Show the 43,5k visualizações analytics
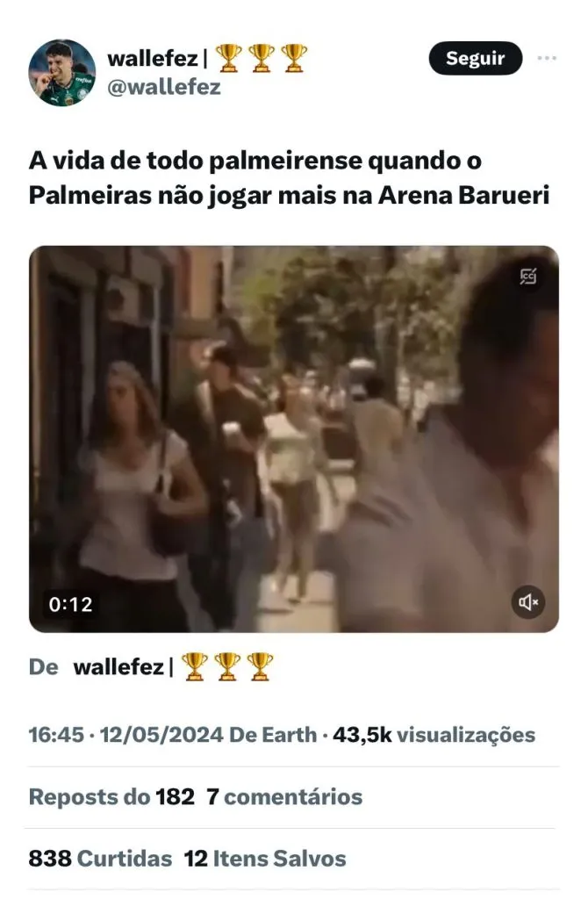This screenshot has width=588, height=899. point(434,735)
